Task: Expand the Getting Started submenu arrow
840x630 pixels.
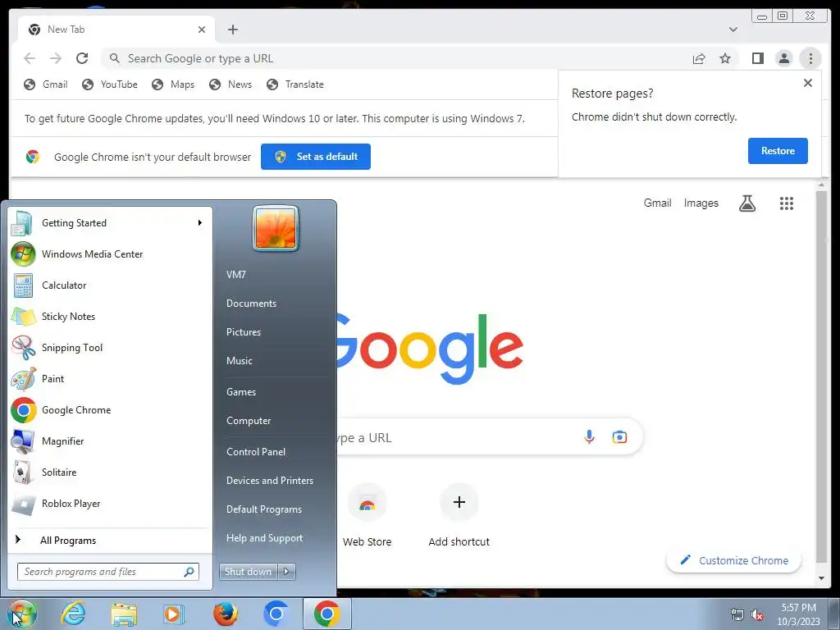Action: click(x=200, y=223)
